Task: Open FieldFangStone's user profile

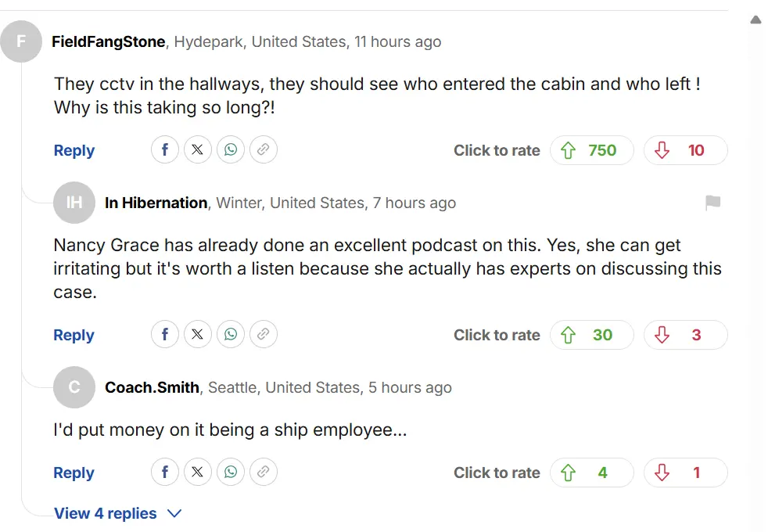Action: 108,41
